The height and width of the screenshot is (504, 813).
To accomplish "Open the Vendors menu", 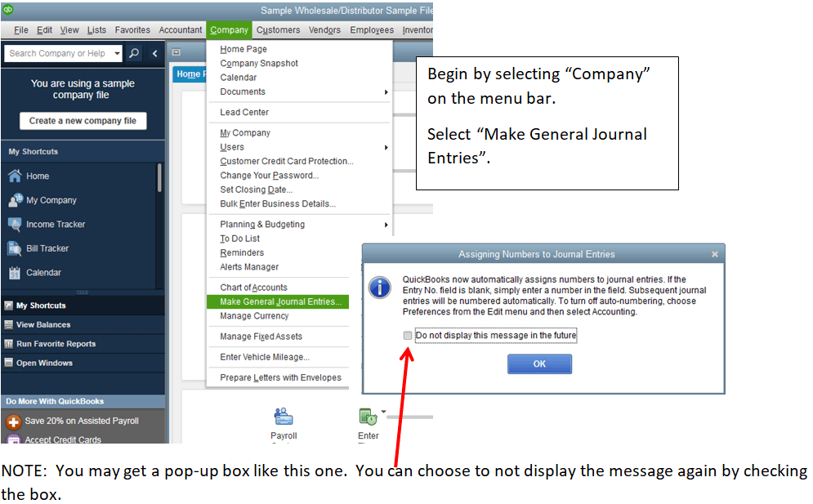I will 324,30.
